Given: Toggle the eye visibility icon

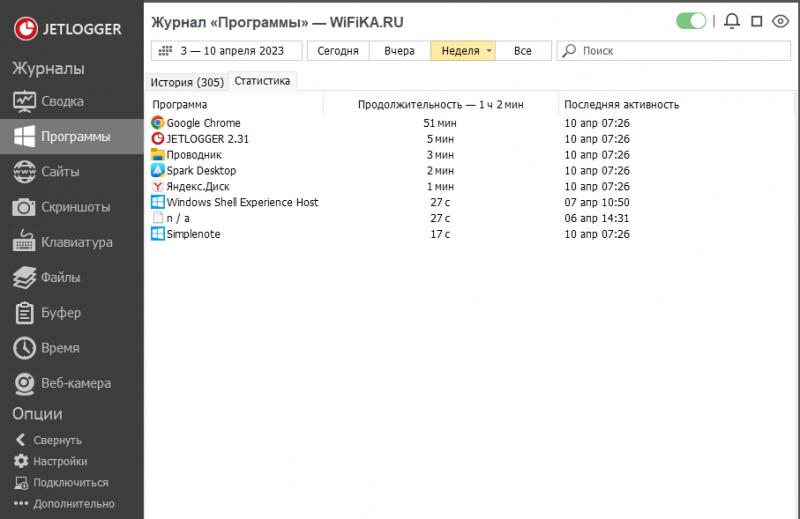Looking at the screenshot, I should pos(781,21).
